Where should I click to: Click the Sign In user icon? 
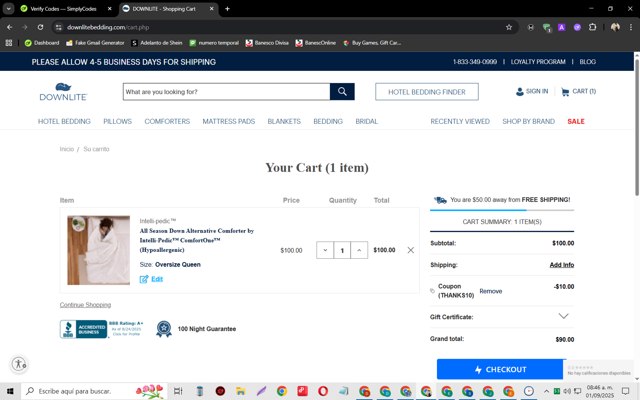click(x=520, y=92)
